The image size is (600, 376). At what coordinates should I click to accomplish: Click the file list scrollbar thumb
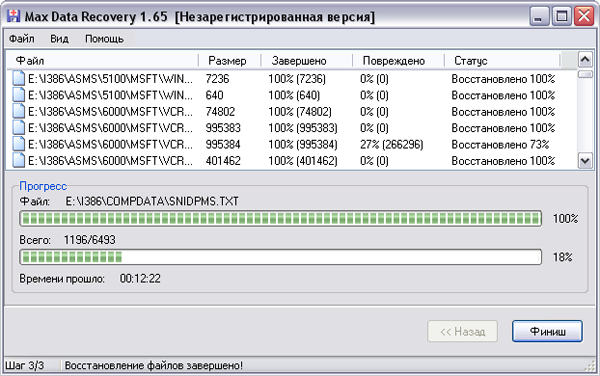[x=585, y=74]
